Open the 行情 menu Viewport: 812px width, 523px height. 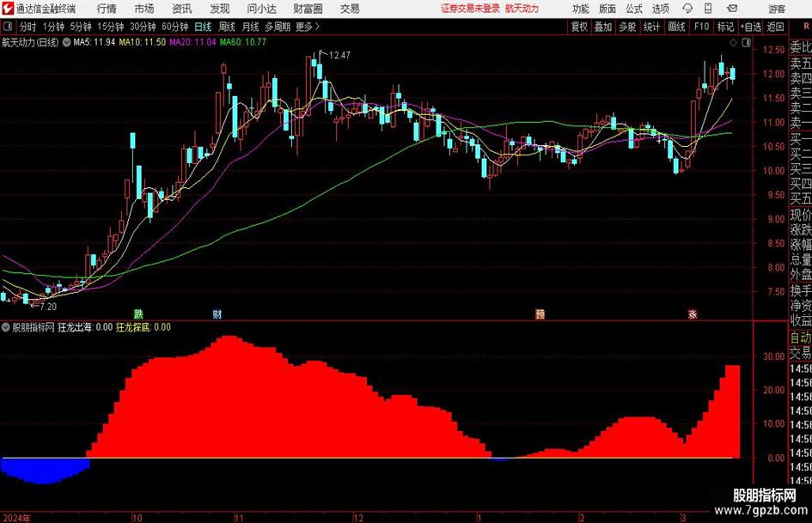click(107, 9)
